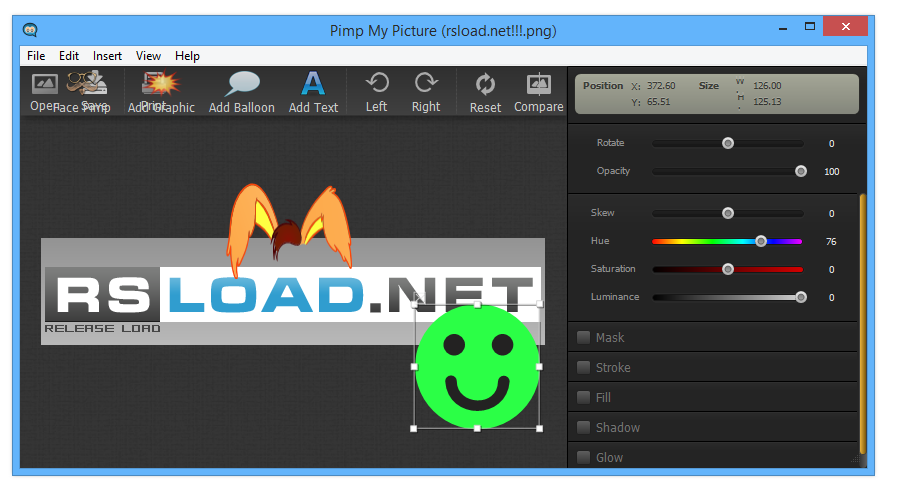
Task: Choose the Add Text letter A tool
Action: point(313,83)
